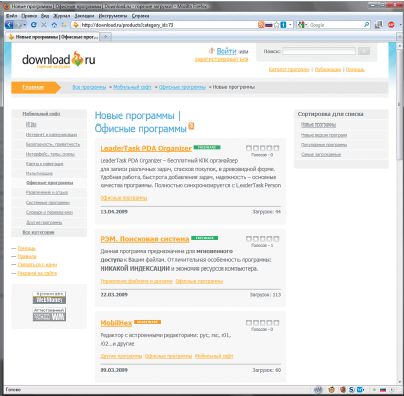The width and height of the screenshot is (404, 396).
Task: Bookmark the page with the star icon
Action: point(276,25)
